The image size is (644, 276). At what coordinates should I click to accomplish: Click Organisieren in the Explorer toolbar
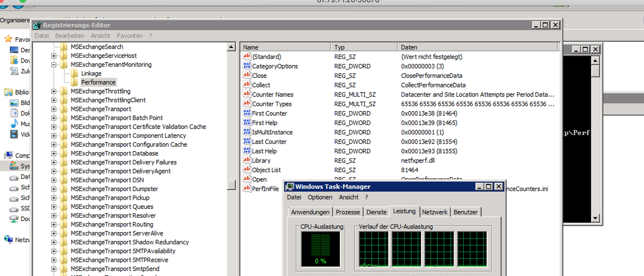point(15,20)
